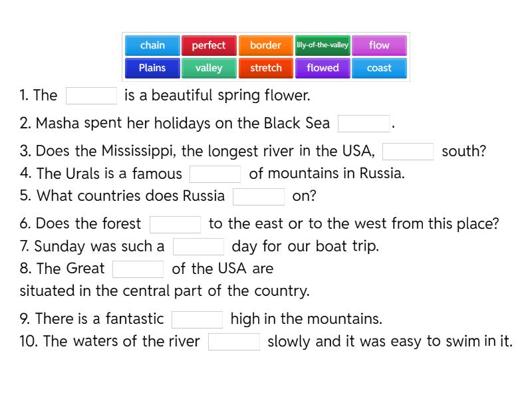532x399 pixels.
Task: Click the blank after 'The Great'
Action: pyautogui.click(x=138, y=269)
